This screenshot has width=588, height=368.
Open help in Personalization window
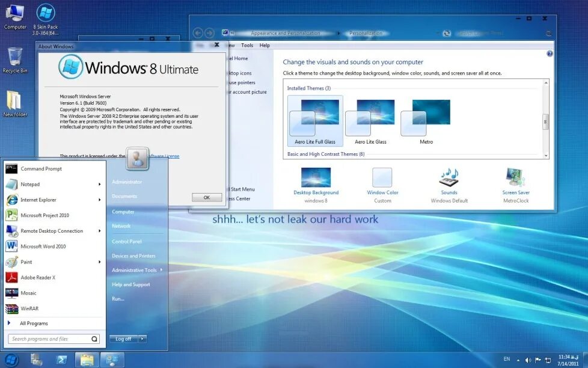(550, 54)
